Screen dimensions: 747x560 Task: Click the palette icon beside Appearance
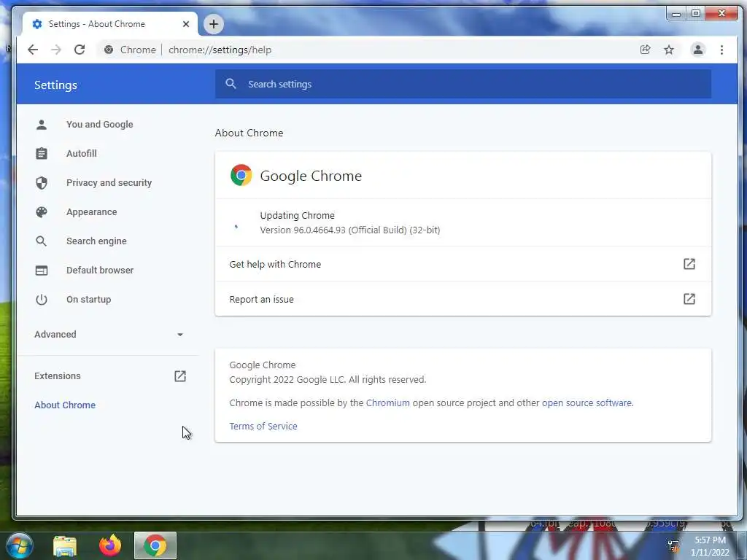(42, 212)
